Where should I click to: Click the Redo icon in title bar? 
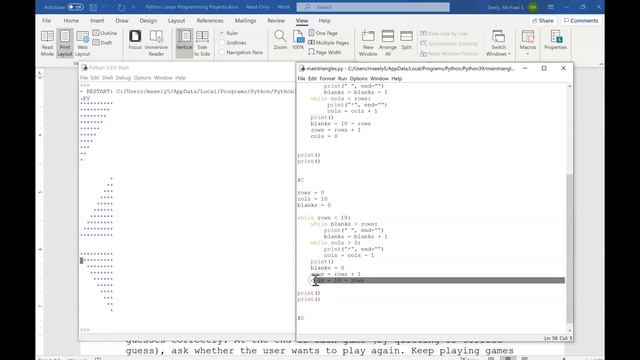(x=121, y=7)
